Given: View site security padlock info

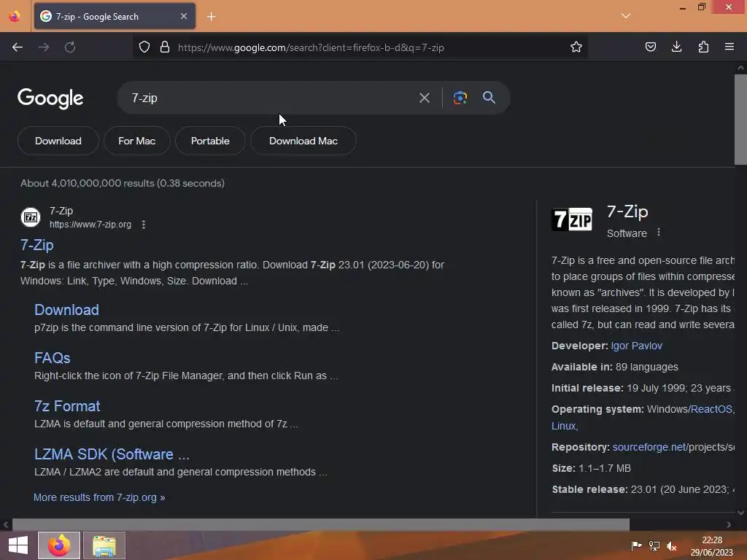Looking at the screenshot, I should (x=165, y=47).
